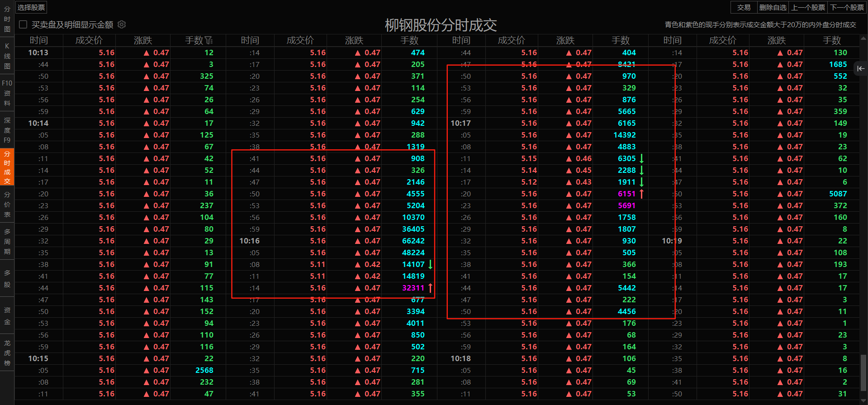Click time cell 10:19
This screenshot has height=405, width=868.
672,241
